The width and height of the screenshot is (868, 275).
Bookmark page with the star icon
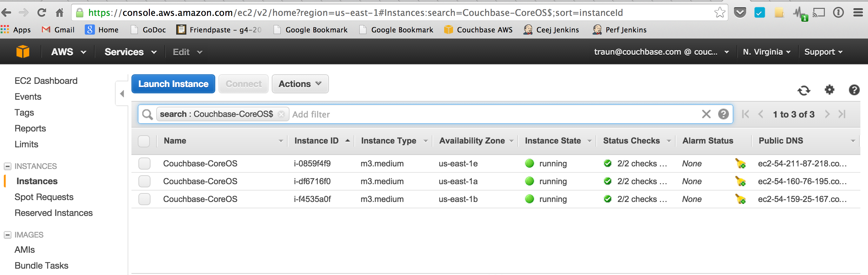(719, 13)
